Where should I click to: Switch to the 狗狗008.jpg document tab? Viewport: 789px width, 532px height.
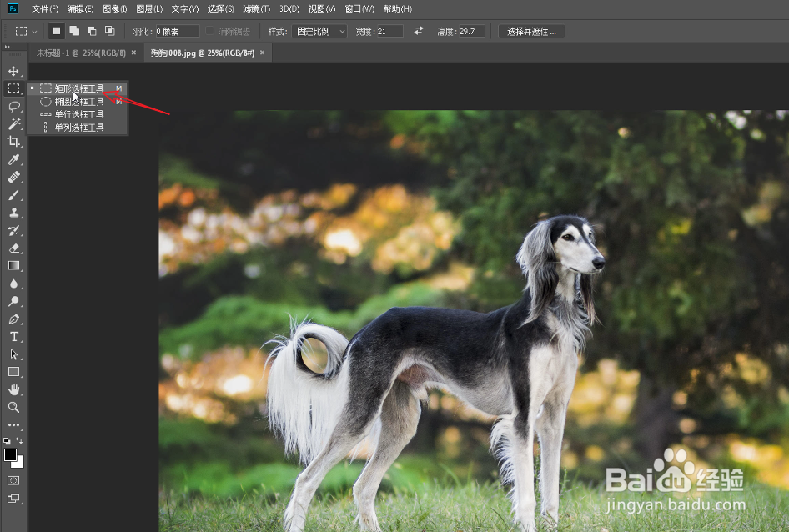click(x=203, y=53)
